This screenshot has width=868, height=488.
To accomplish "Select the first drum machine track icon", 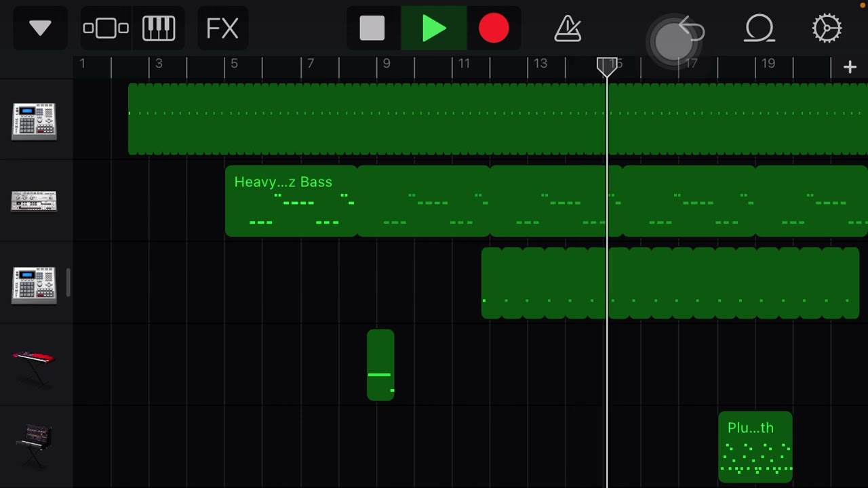I will (x=34, y=121).
